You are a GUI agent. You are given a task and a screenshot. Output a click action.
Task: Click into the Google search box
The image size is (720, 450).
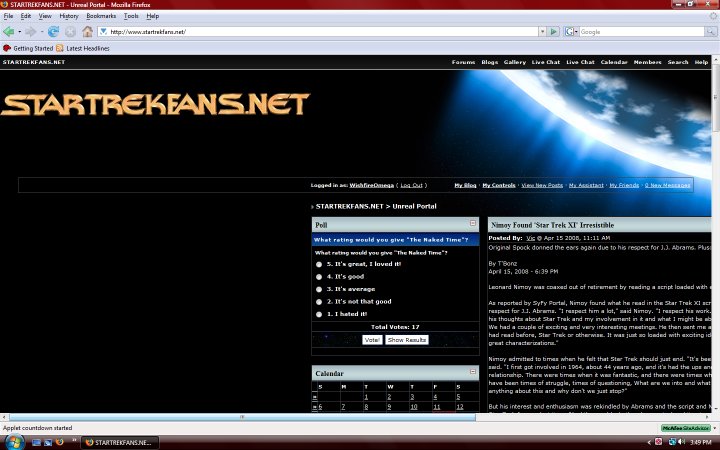pos(641,32)
